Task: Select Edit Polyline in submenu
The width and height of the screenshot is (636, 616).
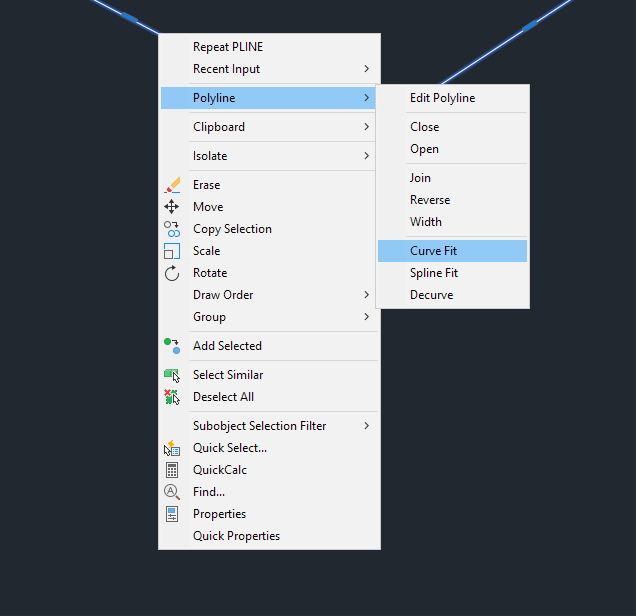Action: [x=452, y=98]
